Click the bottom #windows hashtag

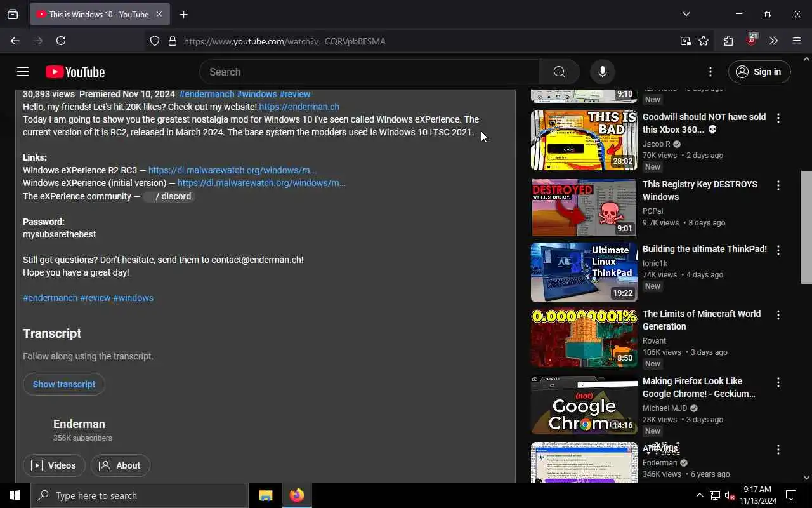(x=133, y=298)
